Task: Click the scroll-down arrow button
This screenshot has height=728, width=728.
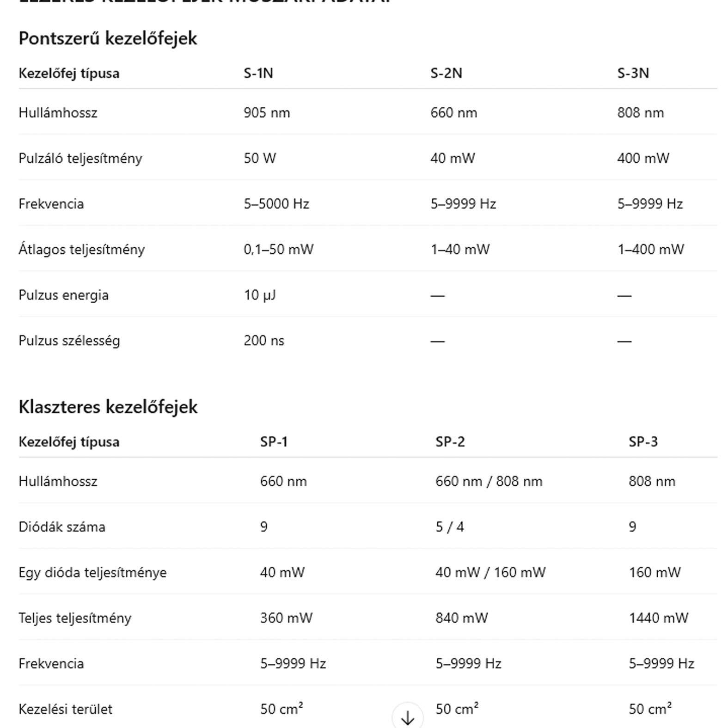Action: click(x=407, y=717)
